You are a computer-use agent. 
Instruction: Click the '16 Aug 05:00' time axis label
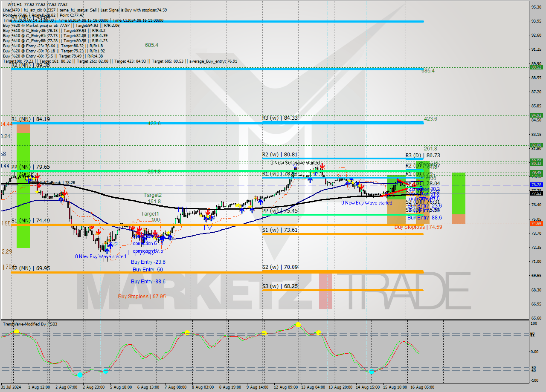tap(422, 387)
